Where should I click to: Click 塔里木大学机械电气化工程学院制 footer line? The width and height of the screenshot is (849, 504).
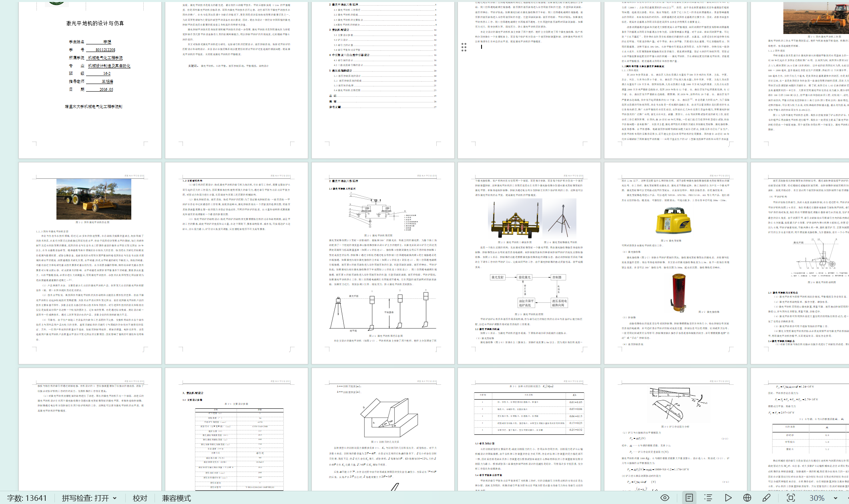click(94, 106)
